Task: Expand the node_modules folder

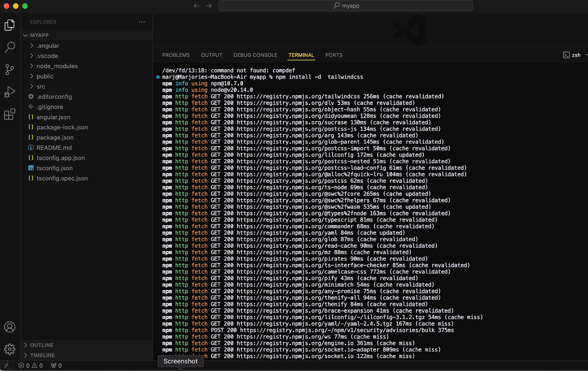Action: point(57,66)
